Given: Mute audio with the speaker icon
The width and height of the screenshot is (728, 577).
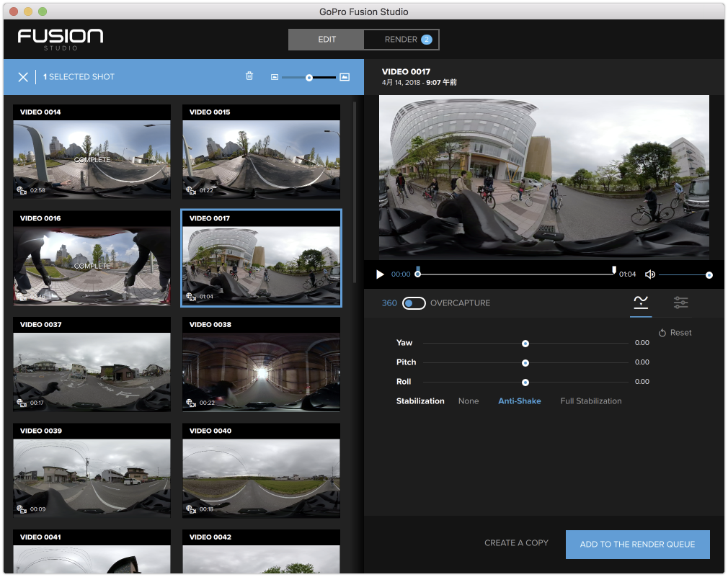Looking at the screenshot, I should (650, 274).
